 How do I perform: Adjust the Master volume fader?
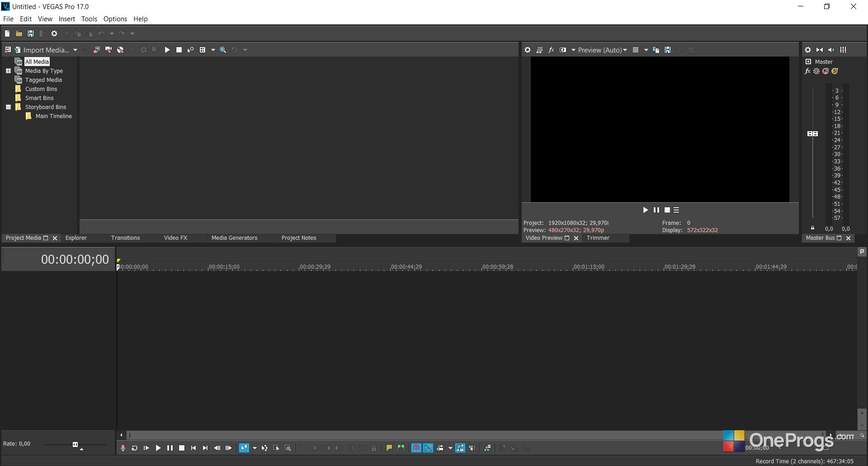coord(813,133)
